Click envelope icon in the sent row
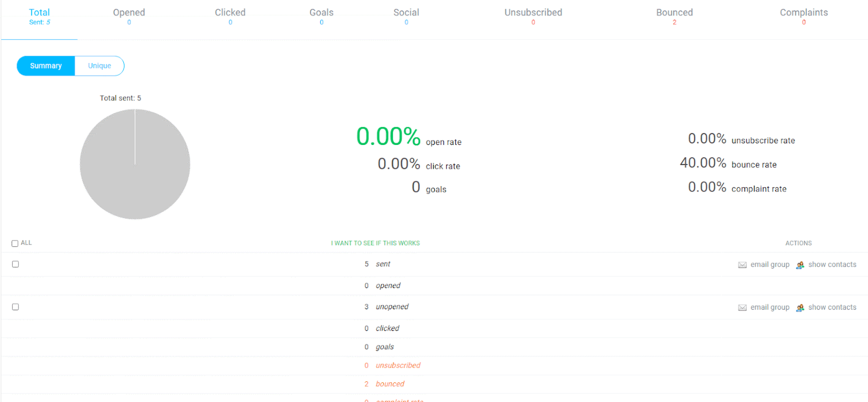 (x=742, y=265)
